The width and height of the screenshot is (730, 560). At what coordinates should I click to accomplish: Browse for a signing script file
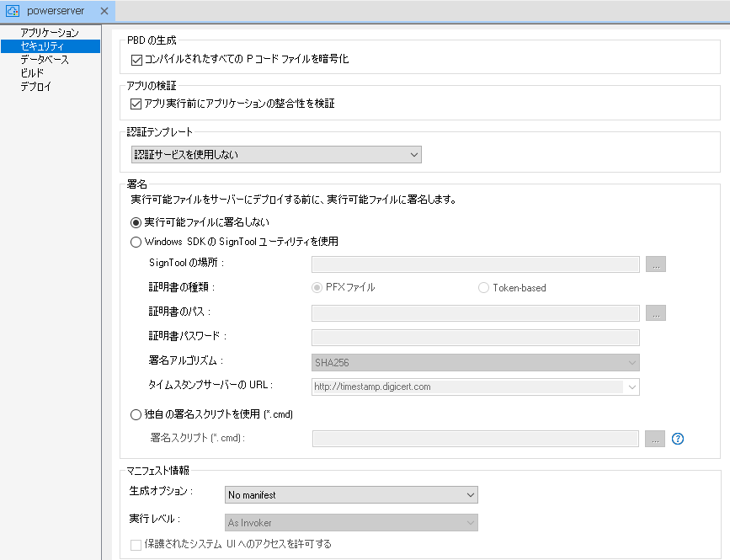(655, 438)
